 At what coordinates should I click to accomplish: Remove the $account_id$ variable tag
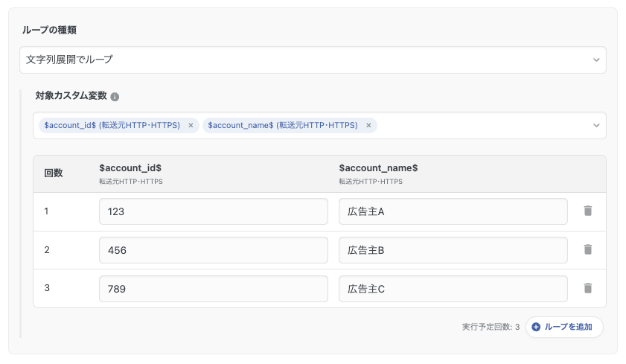tap(191, 126)
